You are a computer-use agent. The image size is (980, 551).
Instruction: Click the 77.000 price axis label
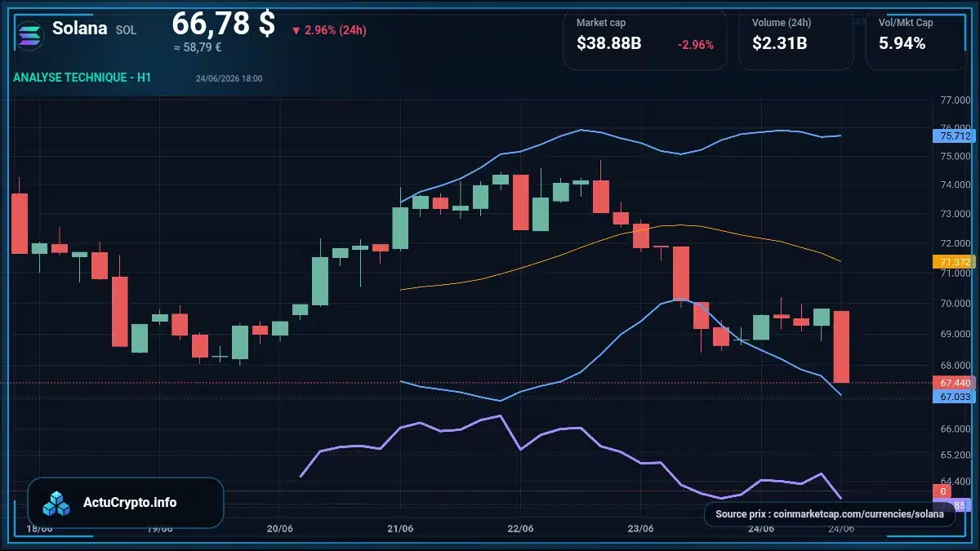point(955,100)
